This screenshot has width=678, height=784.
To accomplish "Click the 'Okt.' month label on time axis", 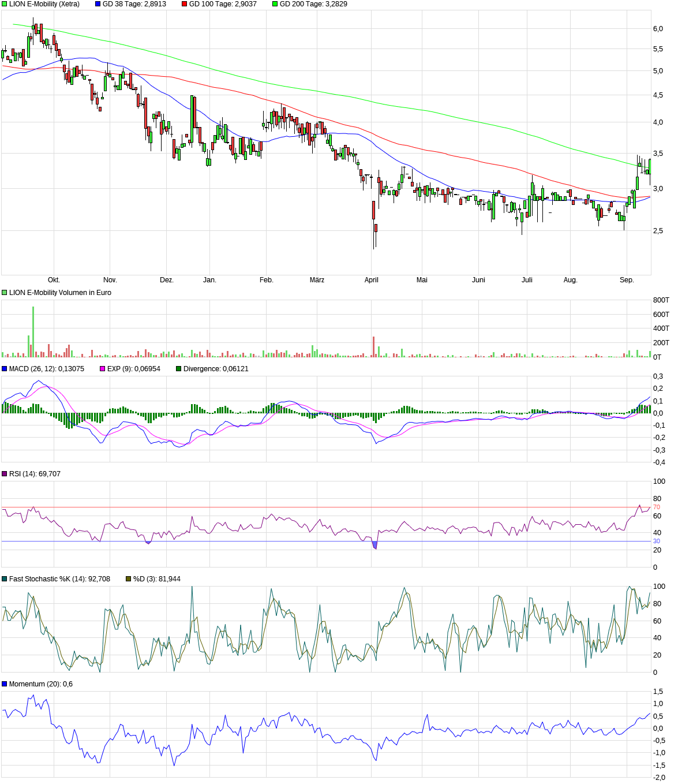I will 54,280.
